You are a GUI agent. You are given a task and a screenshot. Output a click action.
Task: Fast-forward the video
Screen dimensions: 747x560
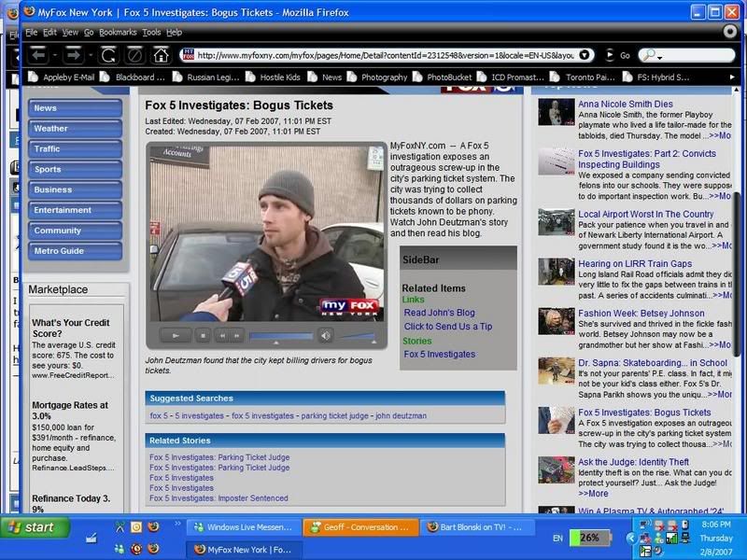pyautogui.click(x=236, y=336)
